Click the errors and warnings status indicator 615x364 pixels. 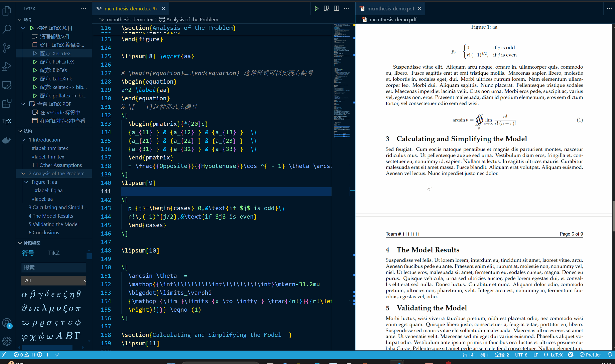31,355
